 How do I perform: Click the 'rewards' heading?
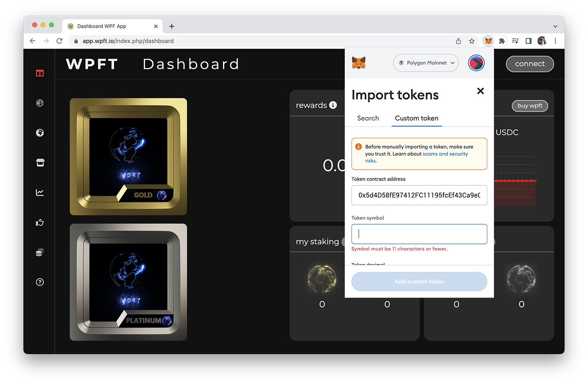click(311, 105)
